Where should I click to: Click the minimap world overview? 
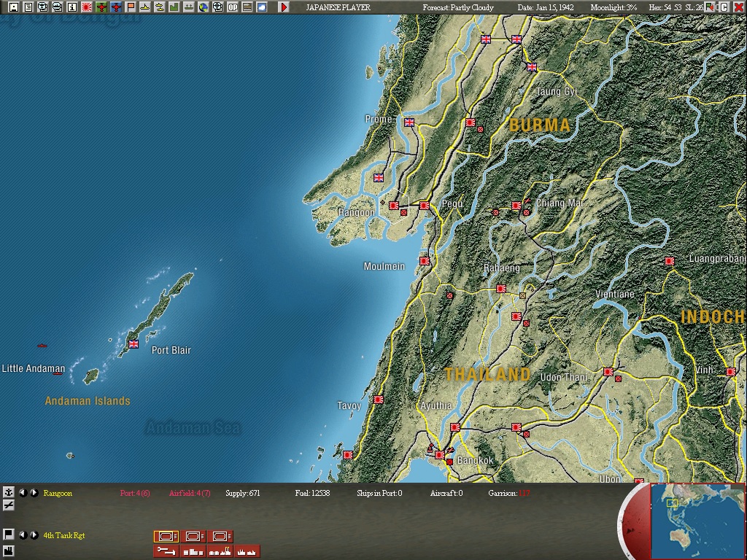(697, 521)
